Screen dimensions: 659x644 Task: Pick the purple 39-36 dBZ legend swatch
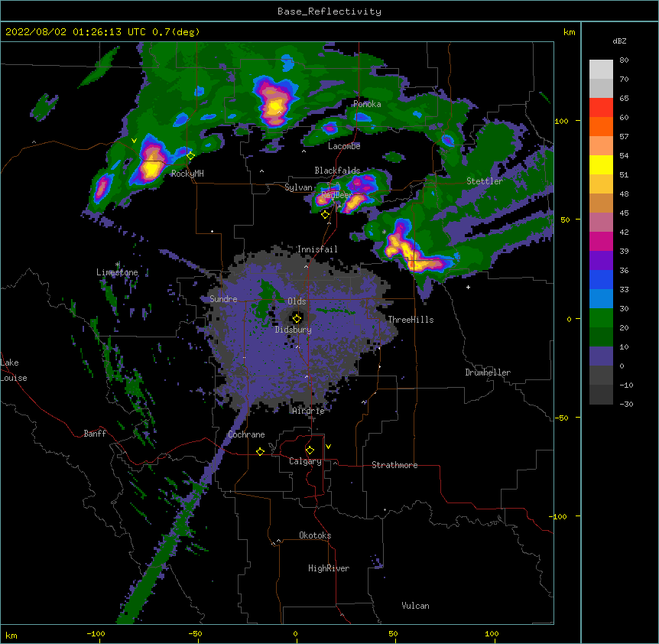click(x=601, y=261)
